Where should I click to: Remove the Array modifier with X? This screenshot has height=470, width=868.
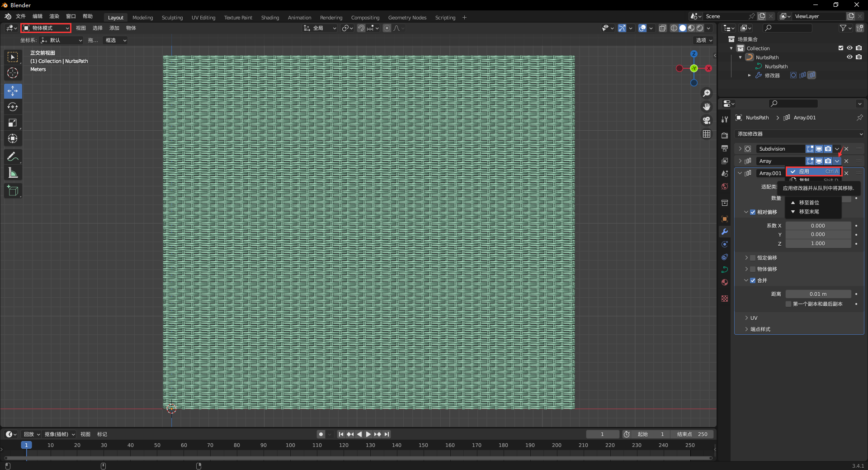click(846, 161)
